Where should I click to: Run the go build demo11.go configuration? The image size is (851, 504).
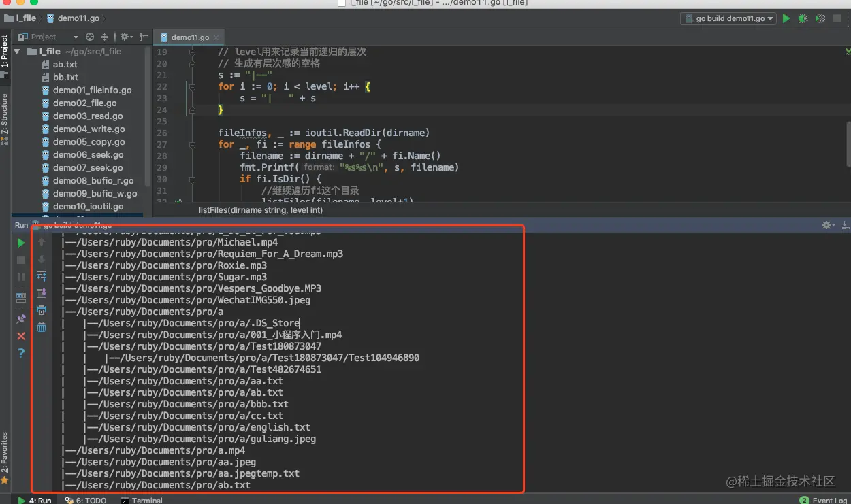(x=786, y=18)
